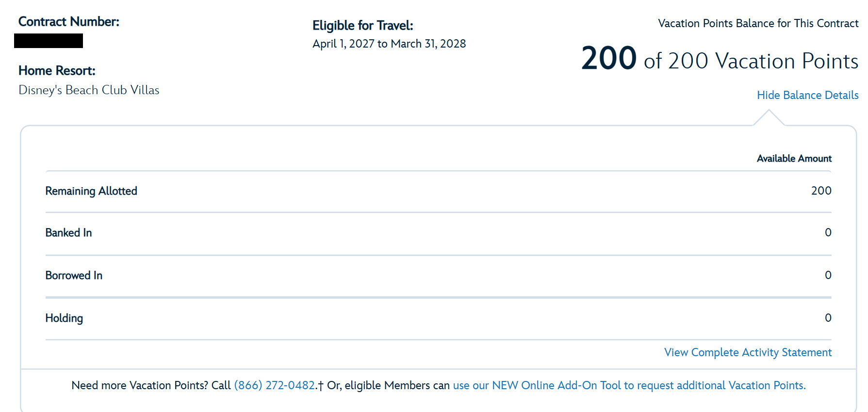
Task: Select the Holding row label
Action: tap(64, 318)
